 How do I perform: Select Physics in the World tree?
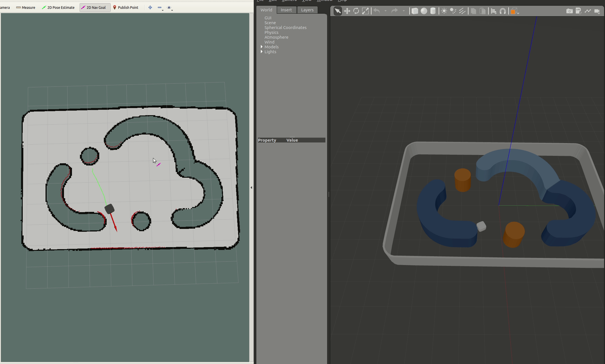pyautogui.click(x=271, y=32)
